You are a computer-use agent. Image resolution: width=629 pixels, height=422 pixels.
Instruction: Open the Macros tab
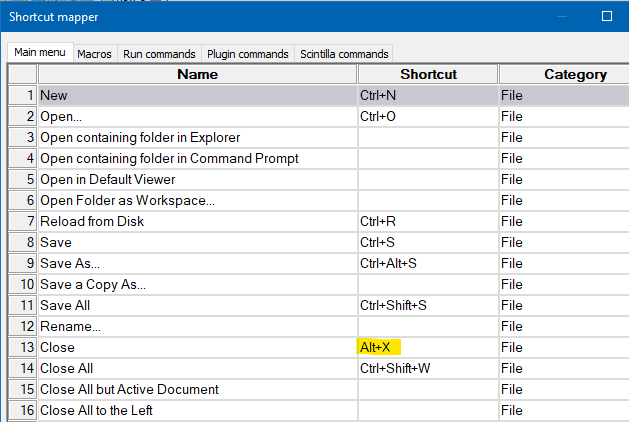[x=95, y=54]
